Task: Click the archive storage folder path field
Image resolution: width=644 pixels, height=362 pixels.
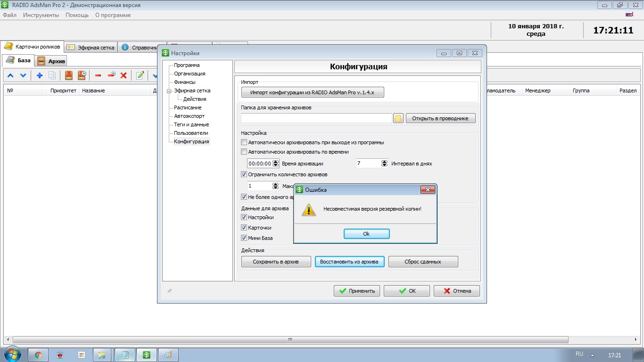Action: (x=316, y=118)
